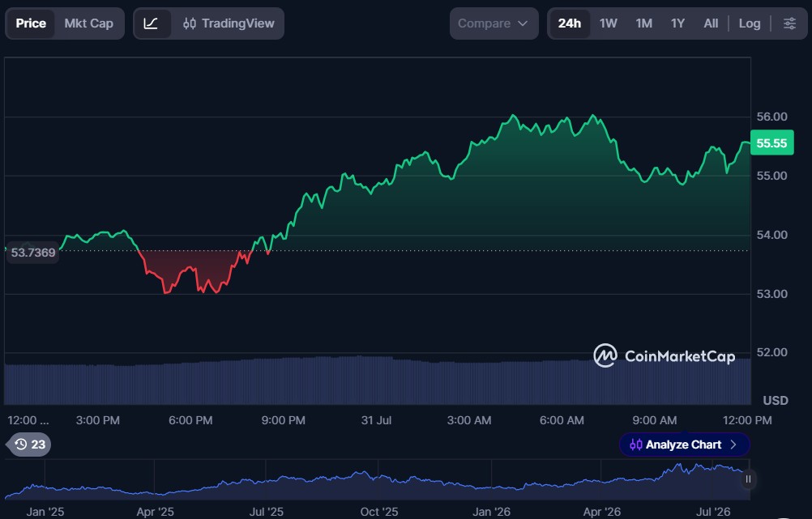
Task: Click Oct '25 on the range navigator
Action: click(x=379, y=512)
